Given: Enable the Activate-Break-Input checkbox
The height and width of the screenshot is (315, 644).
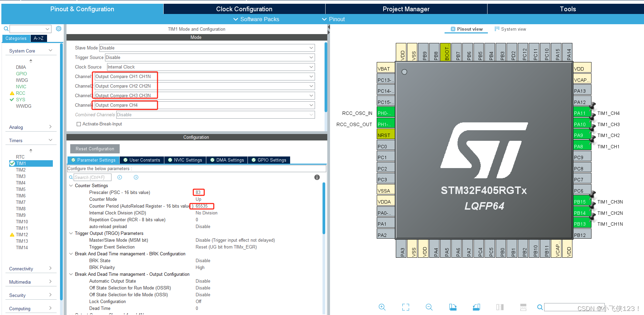Looking at the screenshot, I should [79, 124].
